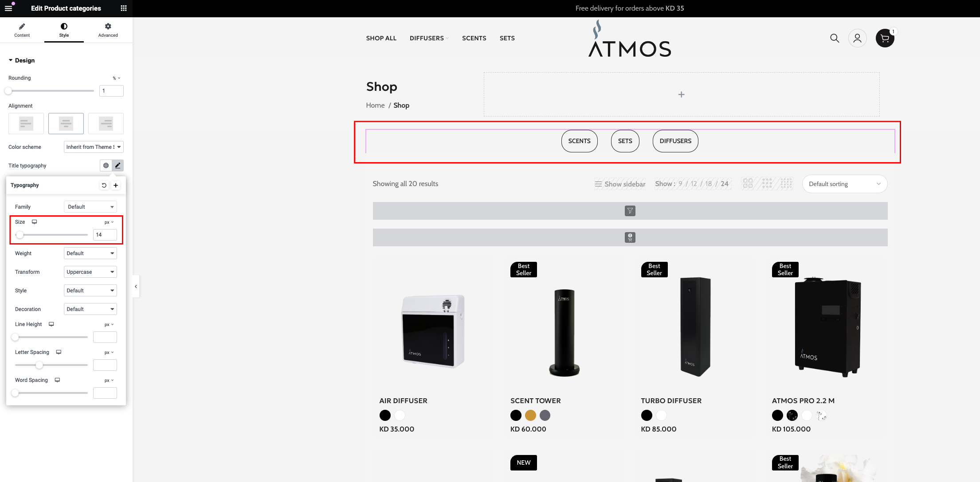This screenshot has height=482, width=980.
Task: Reset typography with the revert icon
Action: (x=104, y=185)
